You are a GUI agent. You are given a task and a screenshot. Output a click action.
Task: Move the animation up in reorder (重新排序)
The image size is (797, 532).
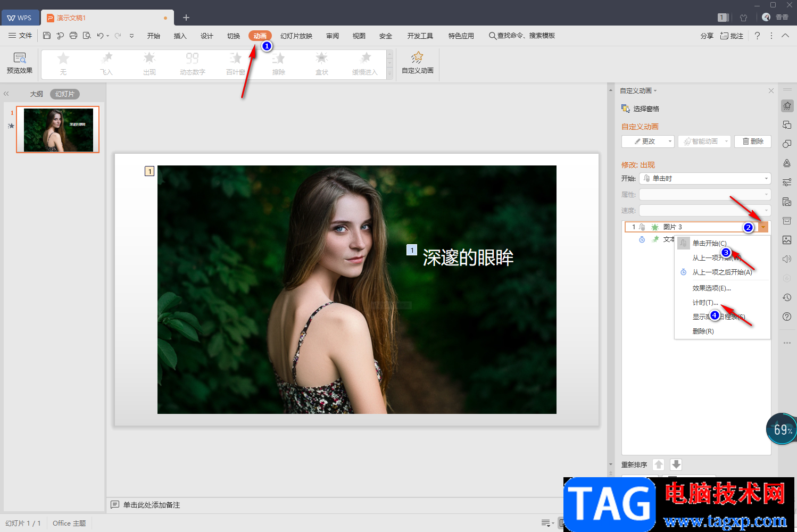[659, 464]
